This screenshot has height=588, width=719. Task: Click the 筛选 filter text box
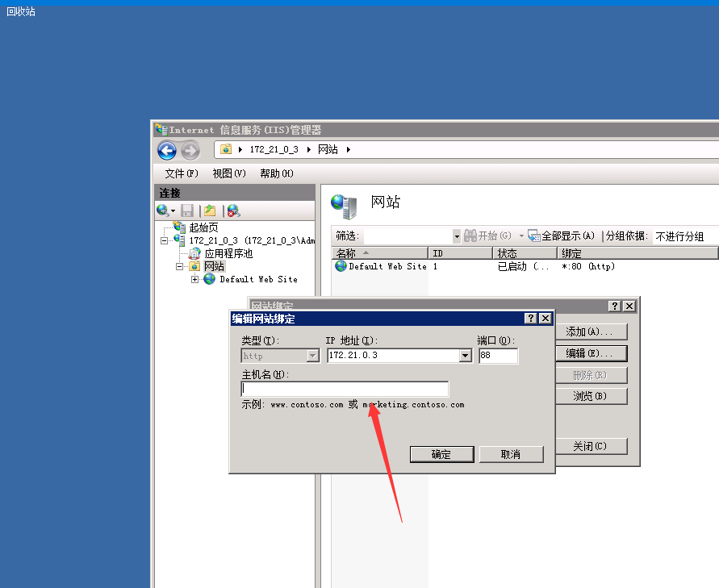coord(408,236)
